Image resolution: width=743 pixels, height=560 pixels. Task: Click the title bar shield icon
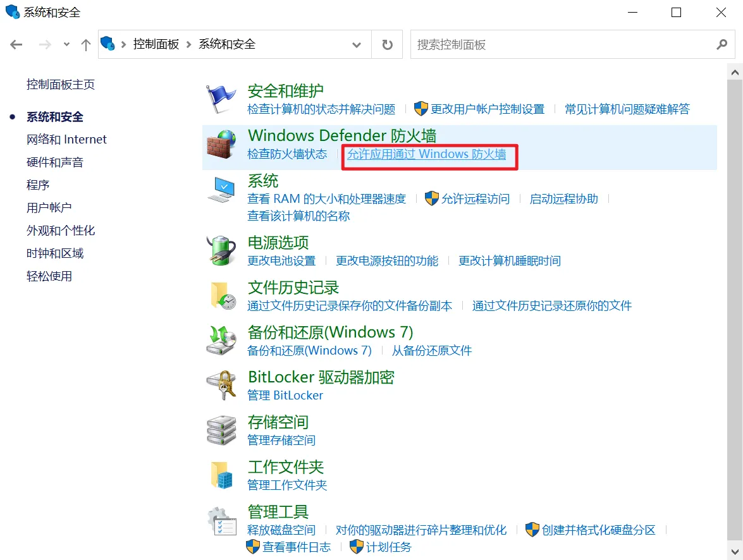pos(12,11)
